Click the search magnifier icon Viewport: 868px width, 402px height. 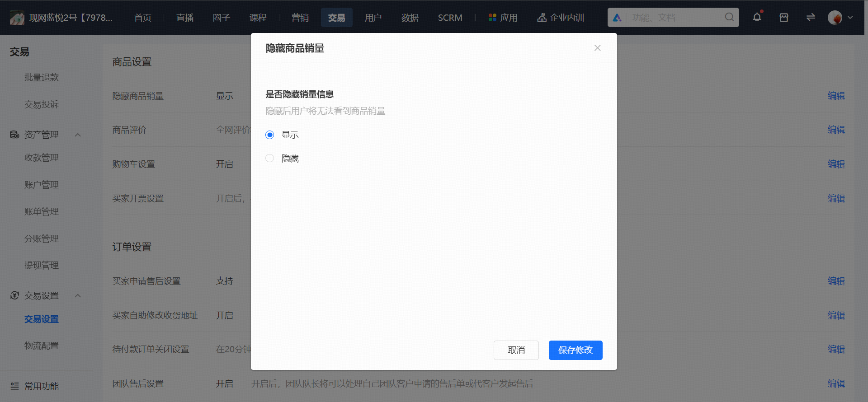click(729, 17)
